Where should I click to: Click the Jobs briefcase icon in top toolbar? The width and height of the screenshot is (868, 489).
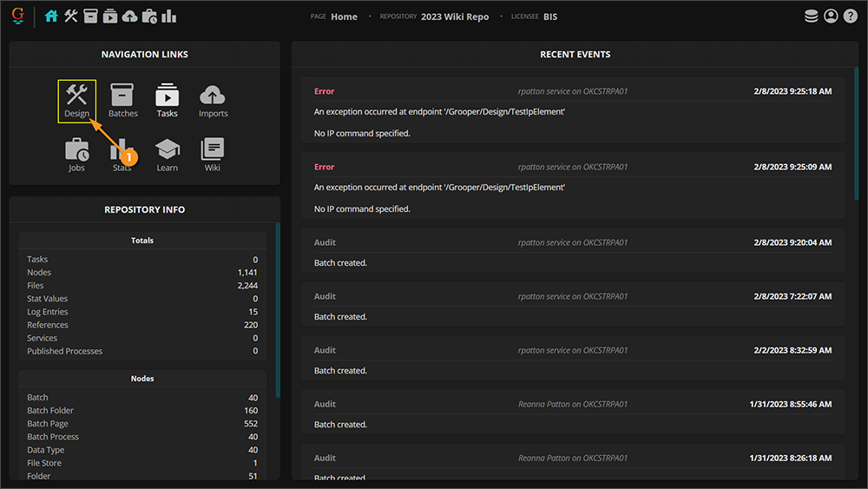point(149,16)
